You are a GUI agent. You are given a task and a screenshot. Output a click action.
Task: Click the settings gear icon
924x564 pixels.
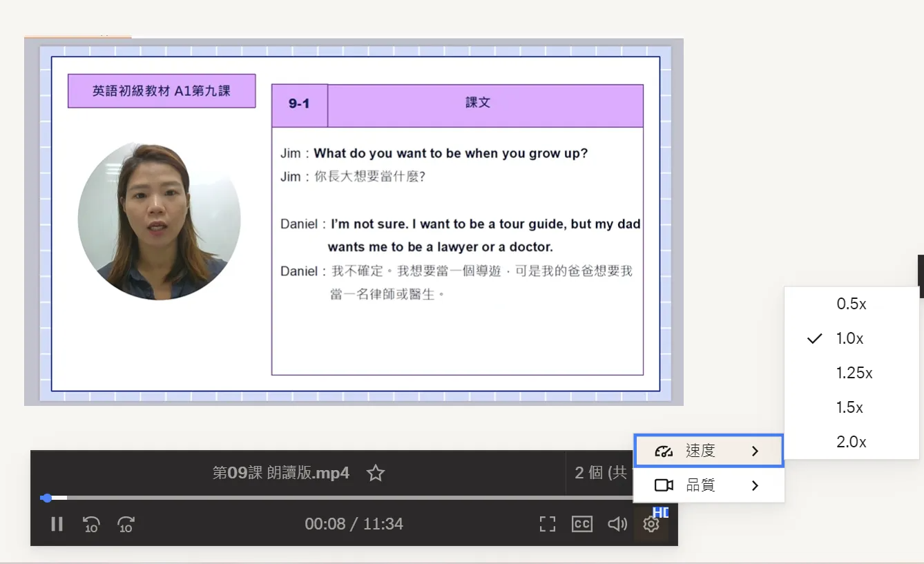tap(651, 525)
